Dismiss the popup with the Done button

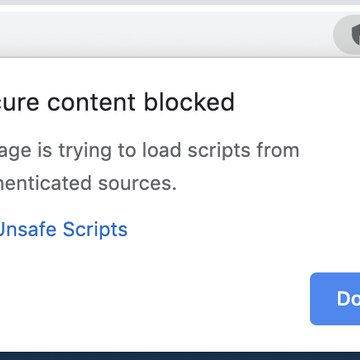[x=335, y=298]
